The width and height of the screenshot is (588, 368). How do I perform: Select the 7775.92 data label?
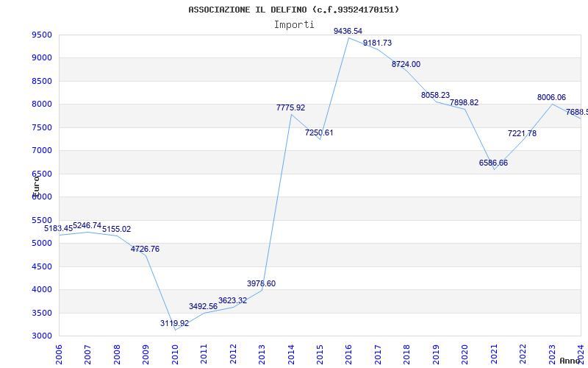[x=290, y=107]
